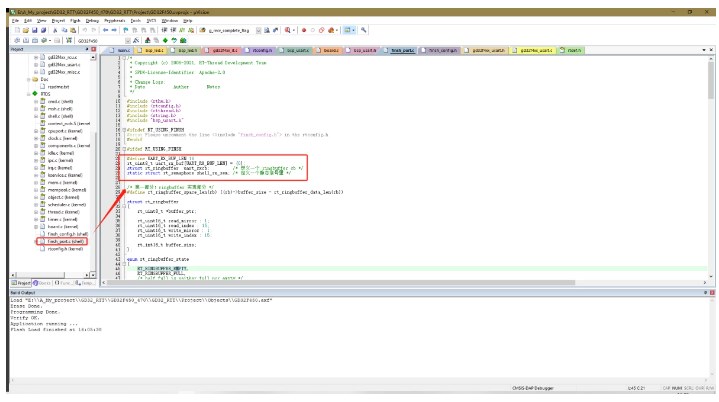Click the Rebuild all target files icon
Image resolution: width=719 pixels, height=402 pixels.
35,41
